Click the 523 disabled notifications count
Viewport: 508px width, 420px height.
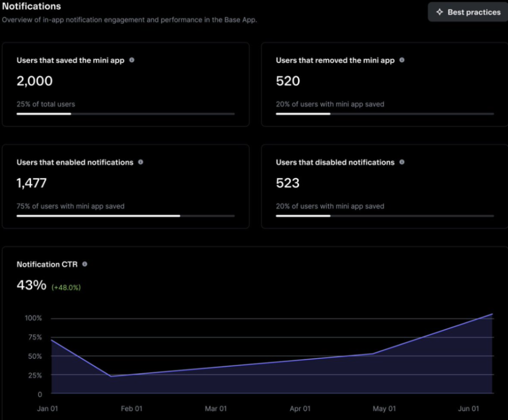[288, 183]
